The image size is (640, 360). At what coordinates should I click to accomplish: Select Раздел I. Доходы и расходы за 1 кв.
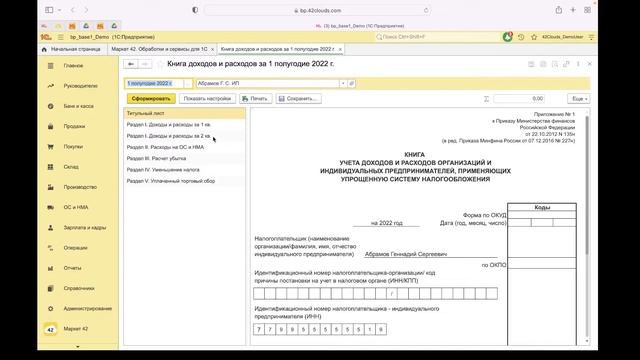(184, 124)
